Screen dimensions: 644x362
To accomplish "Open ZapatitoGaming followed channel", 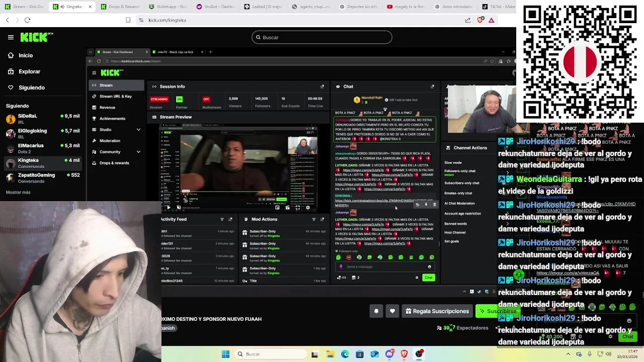I will [x=43, y=177].
